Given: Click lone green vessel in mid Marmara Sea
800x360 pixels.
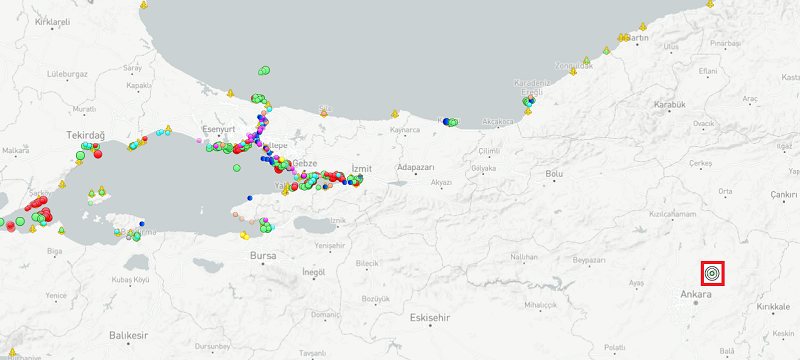Looking at the screenshot, I should pos(236,168).
